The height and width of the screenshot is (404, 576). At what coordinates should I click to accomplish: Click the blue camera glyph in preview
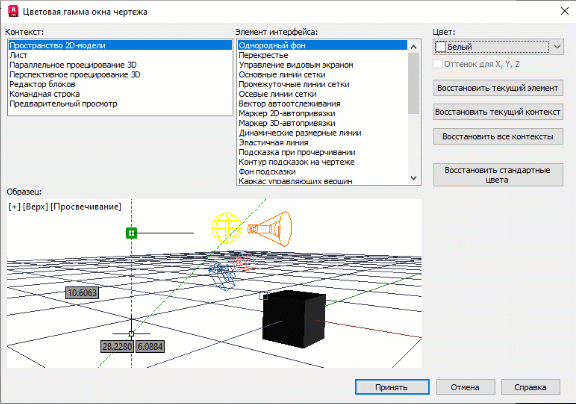[x=222, y=276]
